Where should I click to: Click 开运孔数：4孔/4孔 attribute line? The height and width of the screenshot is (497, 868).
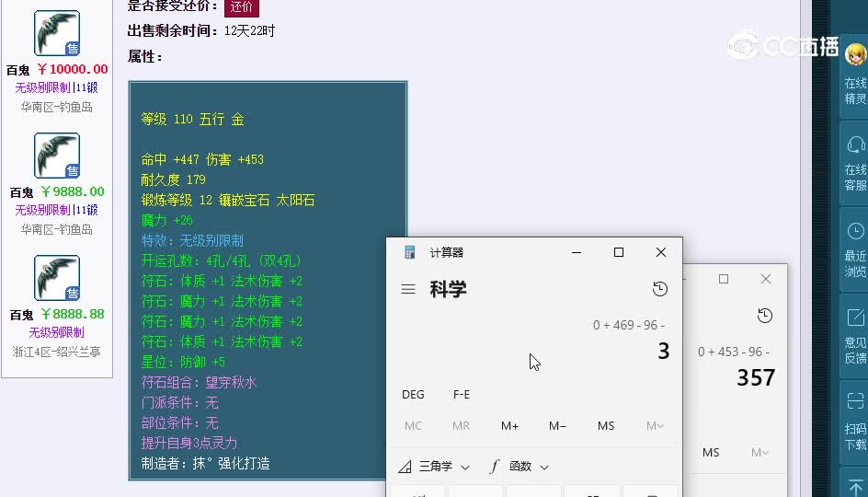pyautogui.click(x=221, y=261)
